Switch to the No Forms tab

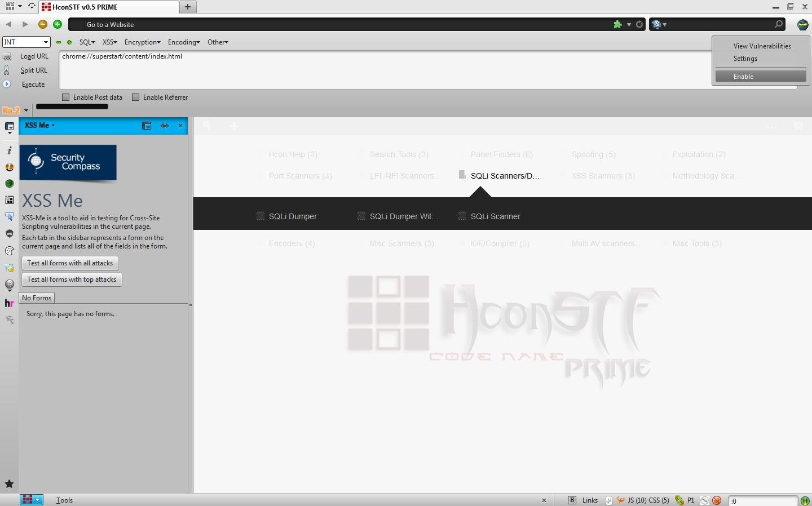36,298
